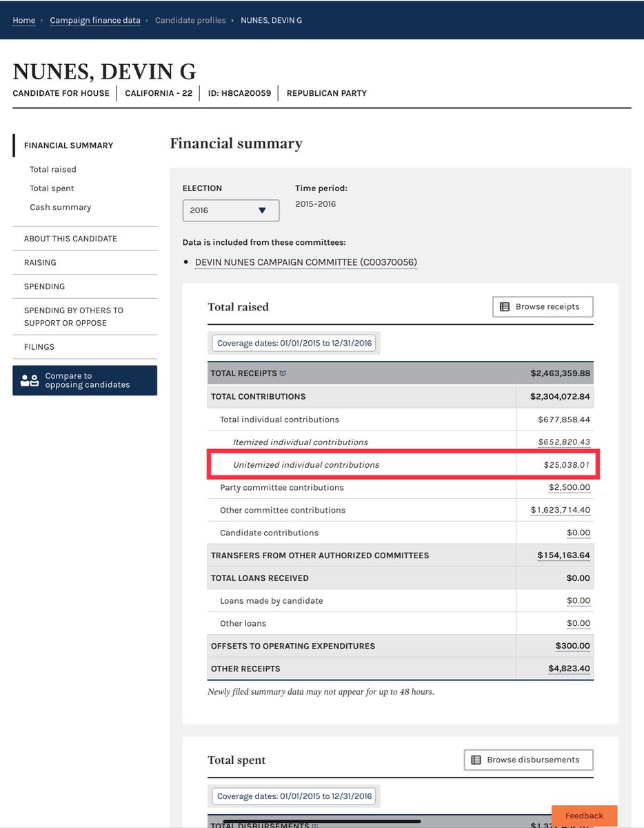This screenshot has height=828, width=644.
Task: Click the Other committee contributions row label
Action: 283,511
